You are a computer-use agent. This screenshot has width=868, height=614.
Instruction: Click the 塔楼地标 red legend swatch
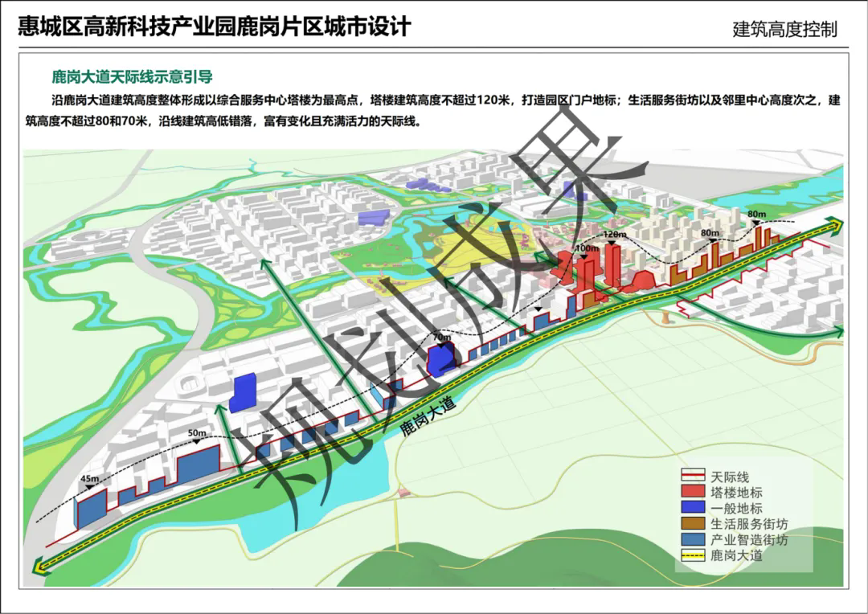[694, 492]
